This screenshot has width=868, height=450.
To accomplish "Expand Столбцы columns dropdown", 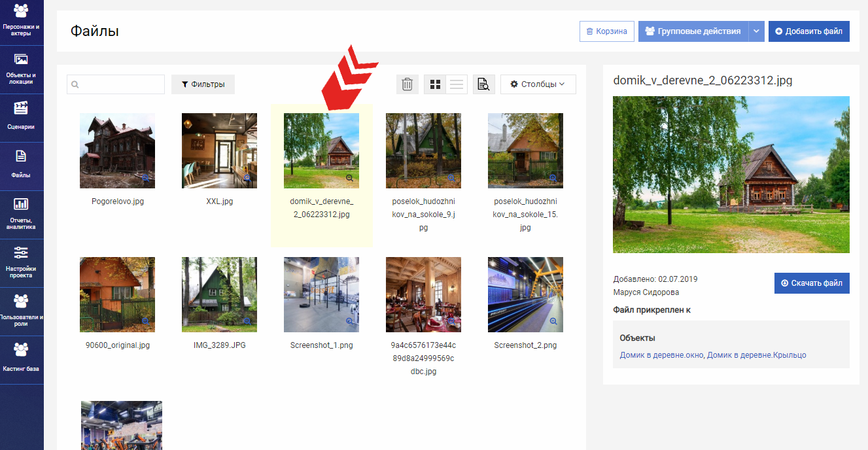I will 538,84.
